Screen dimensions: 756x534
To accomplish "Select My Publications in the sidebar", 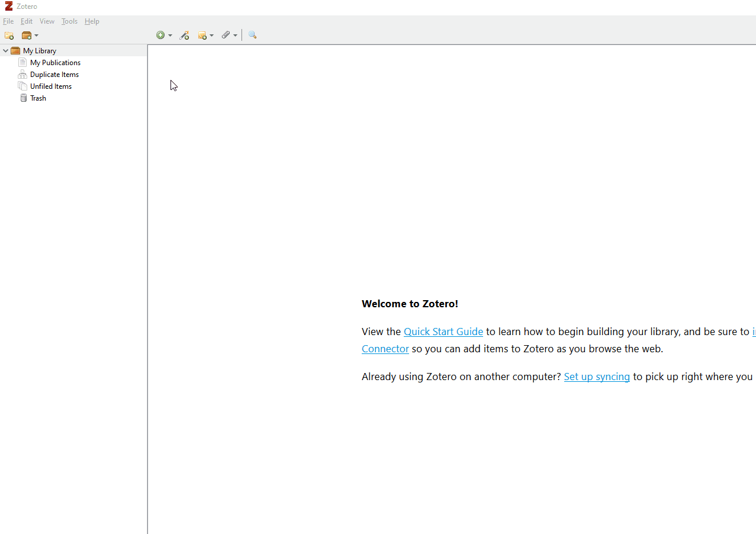I will click(55, 63).
